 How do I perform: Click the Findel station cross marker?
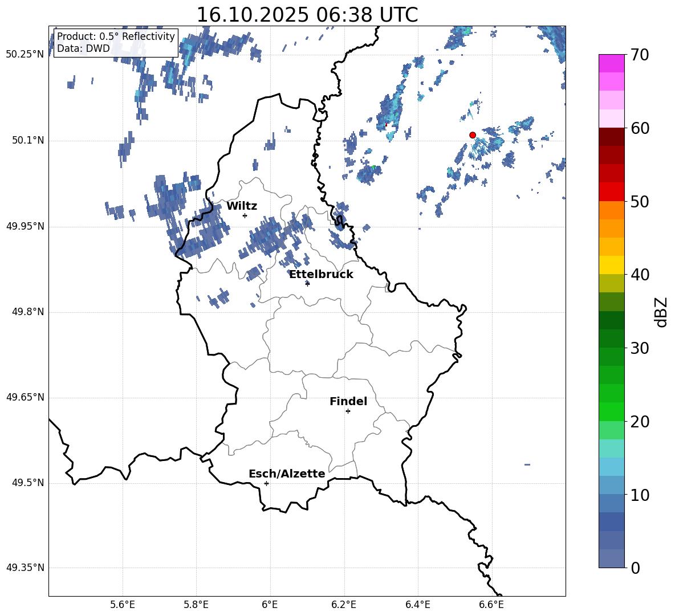point(348,411)
